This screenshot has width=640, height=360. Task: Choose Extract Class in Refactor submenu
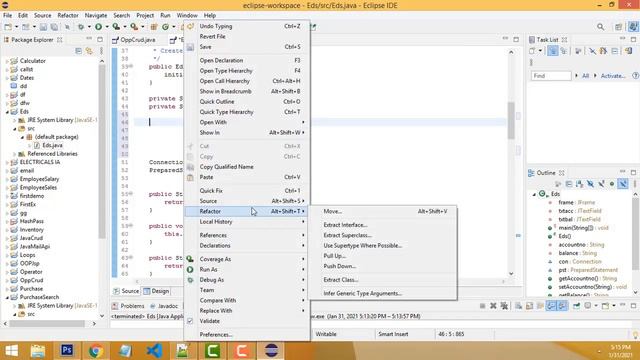pyautogui.click(x=384, y=280)
